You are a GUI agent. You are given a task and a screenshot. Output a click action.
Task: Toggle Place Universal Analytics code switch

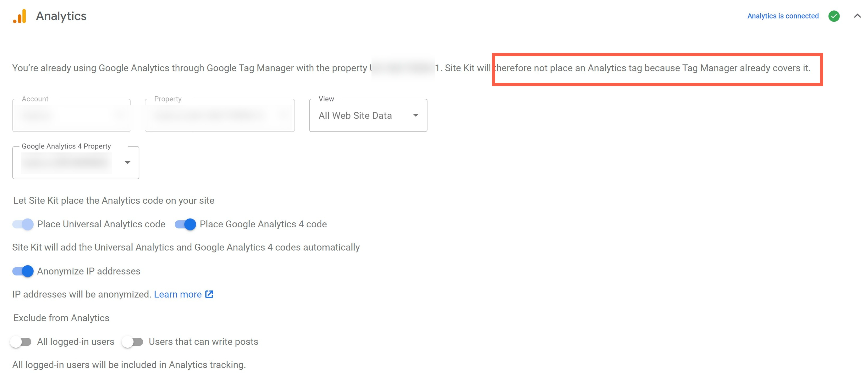coord(23,224)
